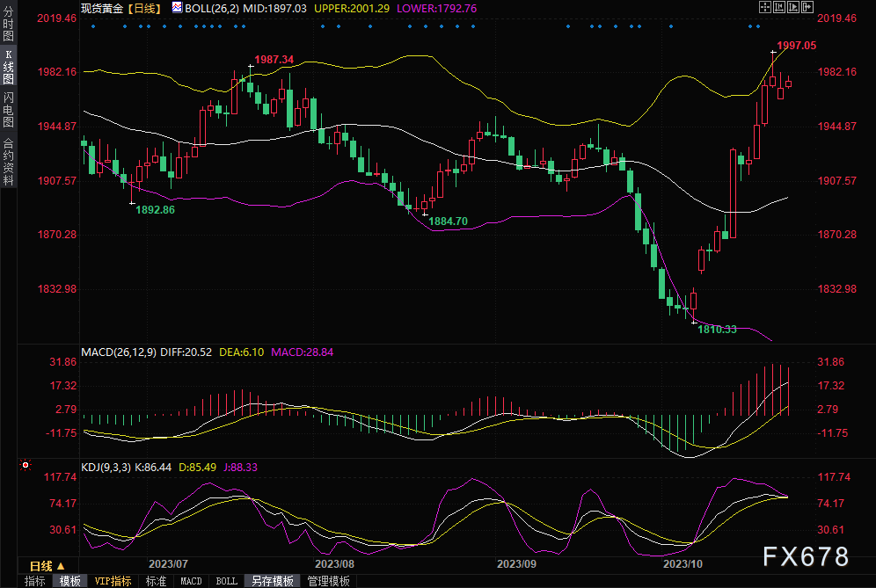This screenshot has width=876, height=588.
Task: Click the exit arrow icon at top right
Action: pos(808,7)
